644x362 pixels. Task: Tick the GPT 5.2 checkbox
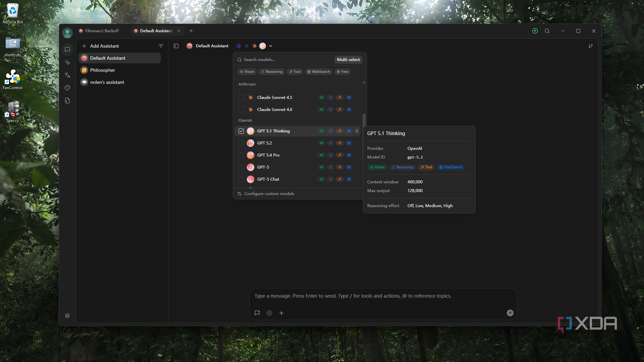(241, 143)
